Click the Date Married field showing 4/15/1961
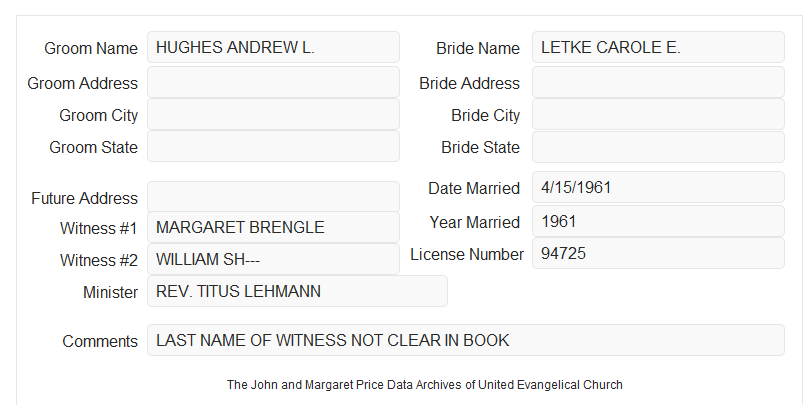The image size is (805, 405). 658,187
